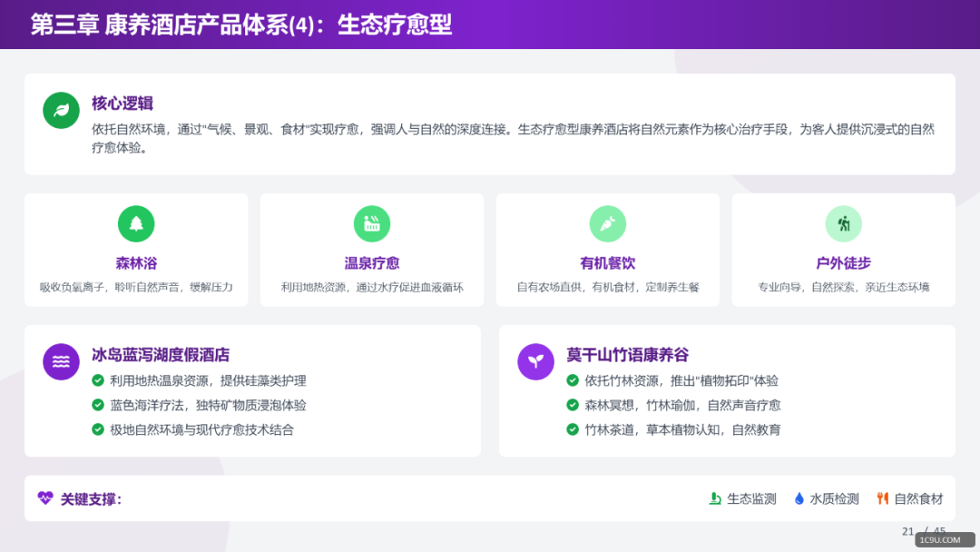Image resolution: width=980 pixels, height=552 pixels.
Task: Select the list icon beside 冰岛蓝泻湖度假酒店
Action: pos(61,360)
